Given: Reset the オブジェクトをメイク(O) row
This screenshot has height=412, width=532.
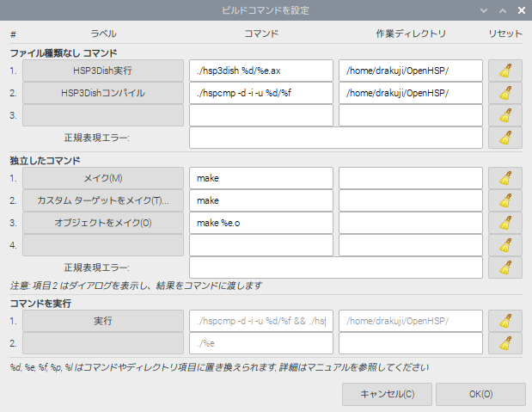Looking at the screenshot, I should point(505,223).
